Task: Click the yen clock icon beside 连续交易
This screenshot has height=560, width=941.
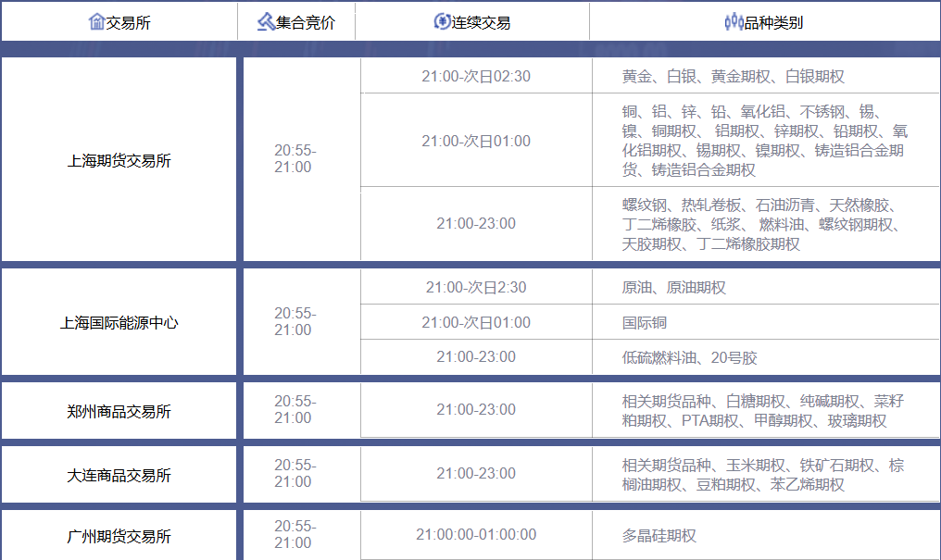Action: [x=442, y=21]
